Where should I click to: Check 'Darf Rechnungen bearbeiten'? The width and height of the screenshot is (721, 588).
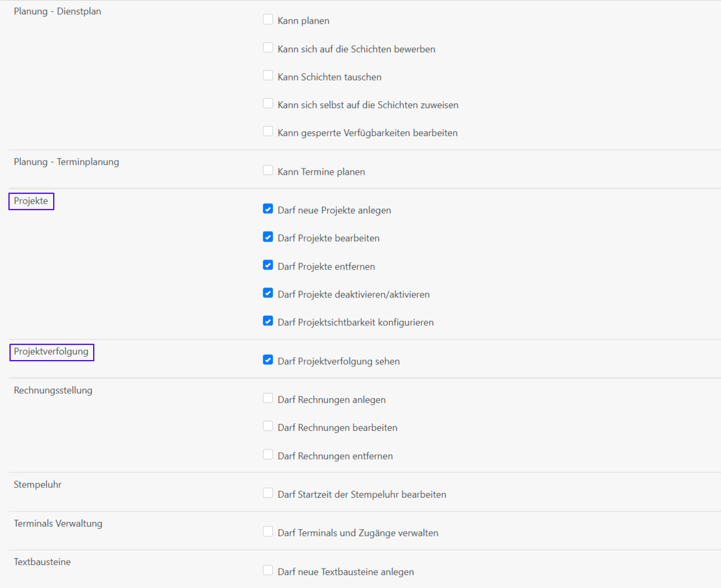click(x=268, y=426)
